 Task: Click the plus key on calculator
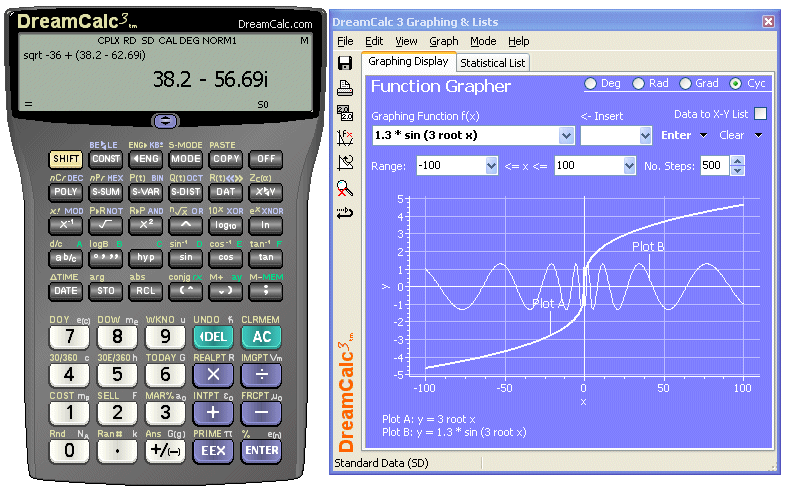point(213,412)
